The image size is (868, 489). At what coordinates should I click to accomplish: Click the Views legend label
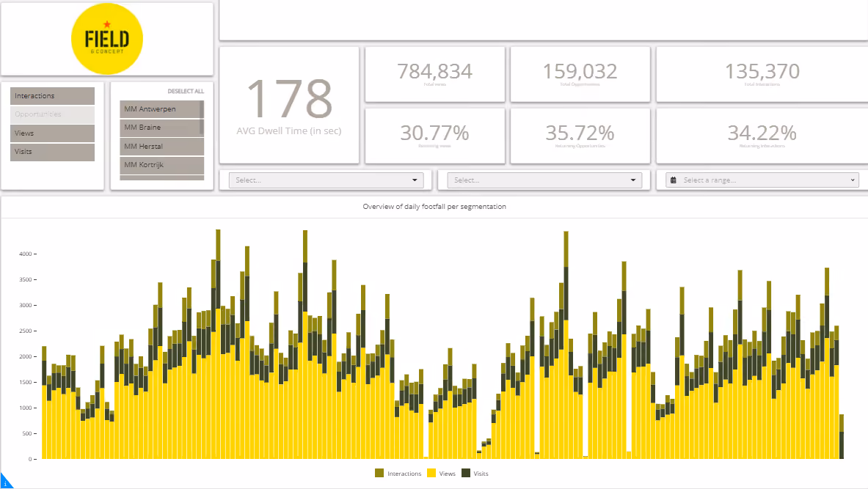448,474
